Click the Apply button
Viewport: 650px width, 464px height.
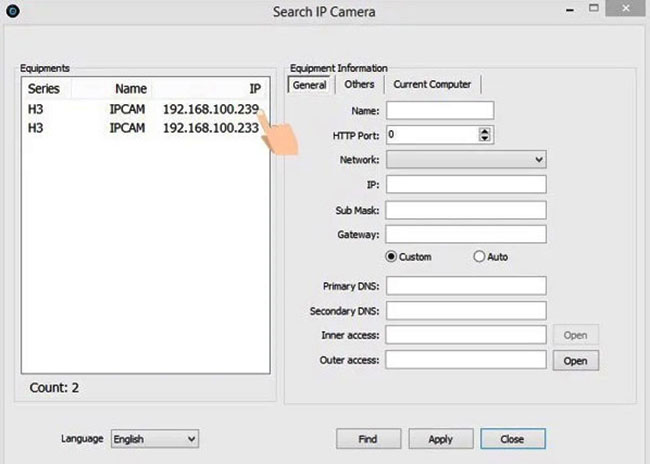point(441,439)
